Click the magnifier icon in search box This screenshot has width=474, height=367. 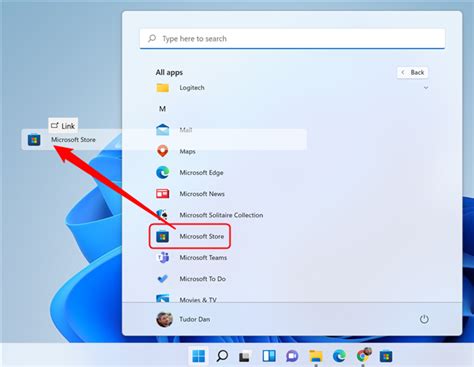click(x=152, y=38)
